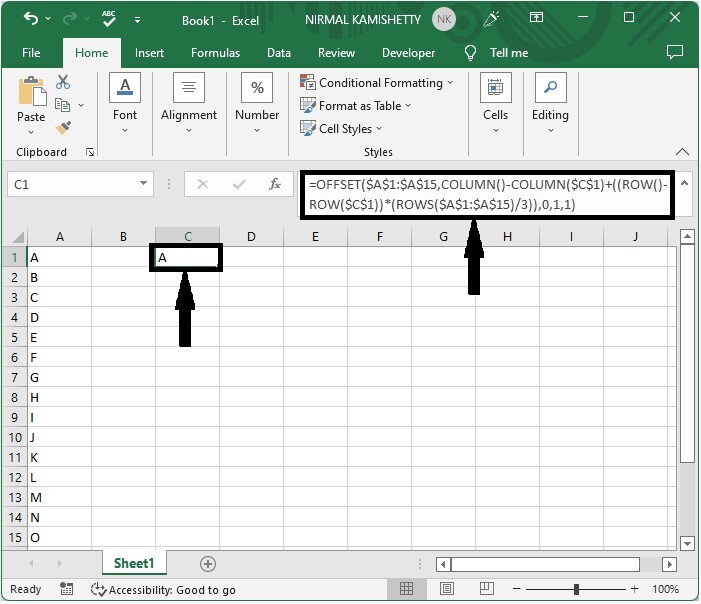
Task: Click the Coming Soon megaphone icon
Action: coord(491,19)
